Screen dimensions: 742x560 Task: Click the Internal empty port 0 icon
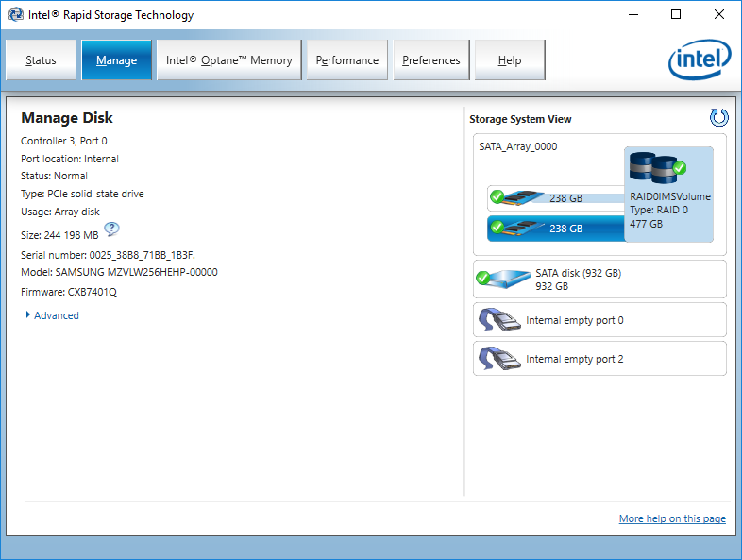(499, 320)
